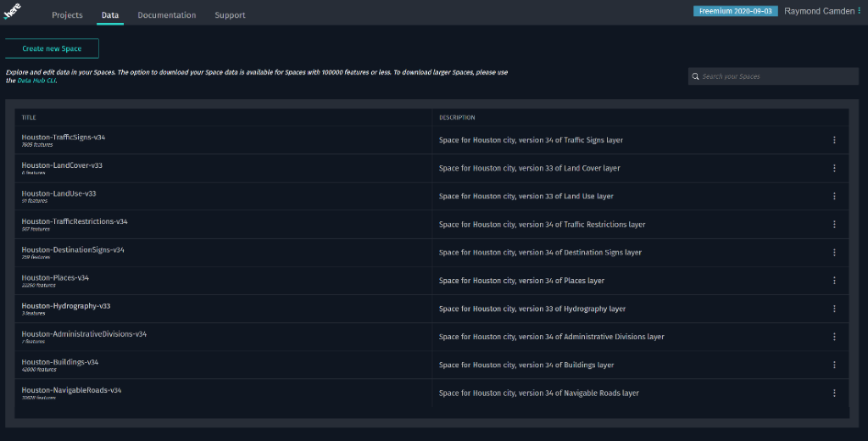Open kebab menu for Houston-TrafficRestrictions-v34
The width and height of the screenshot is (868, 441).
point(834,225)
